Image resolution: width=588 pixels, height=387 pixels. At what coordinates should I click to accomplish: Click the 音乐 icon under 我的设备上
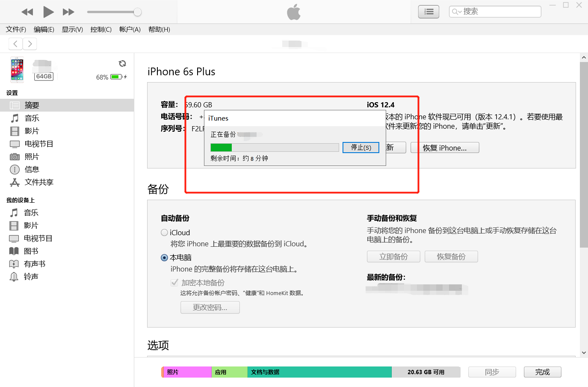tap(14, 213)
